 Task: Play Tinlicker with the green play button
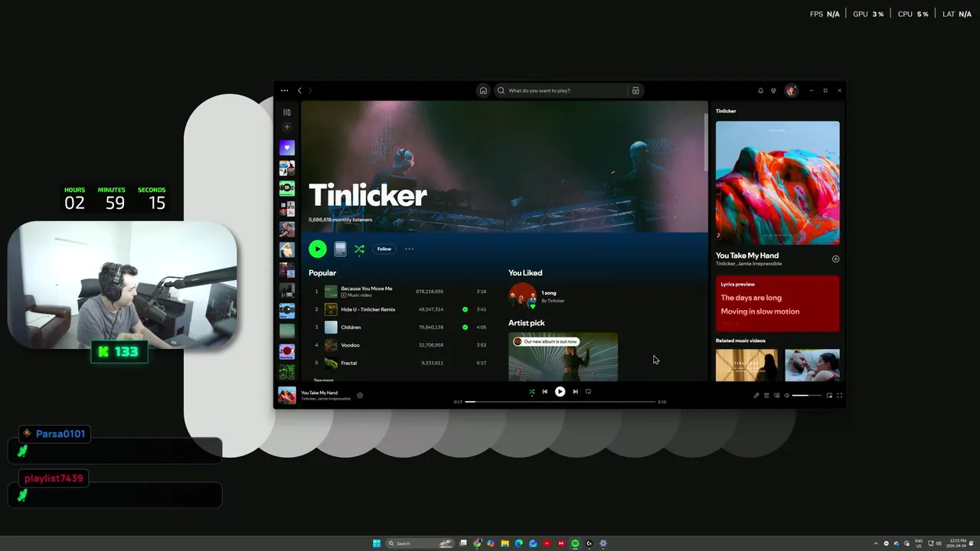click(x=318, y=249)
